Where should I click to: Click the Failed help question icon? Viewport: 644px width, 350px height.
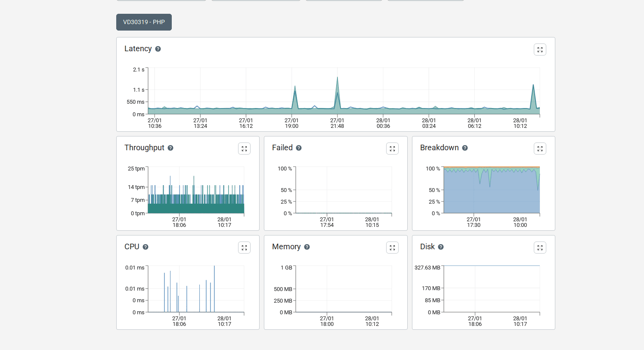[299, 148]
